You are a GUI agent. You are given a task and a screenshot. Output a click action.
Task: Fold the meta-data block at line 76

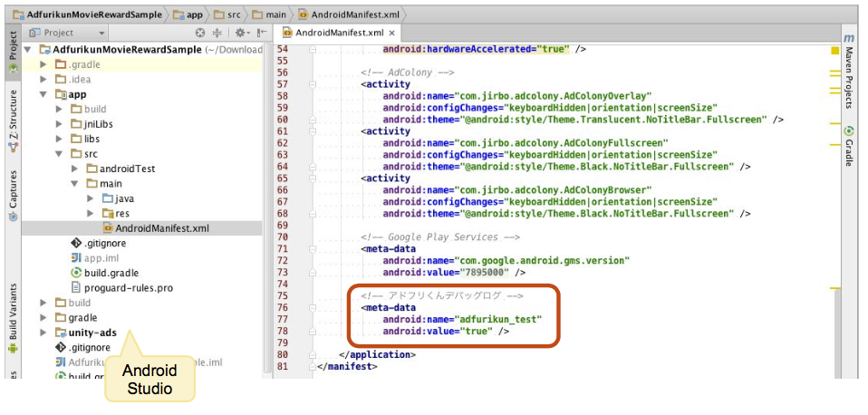pyautogui.click(x=313, y=308)
